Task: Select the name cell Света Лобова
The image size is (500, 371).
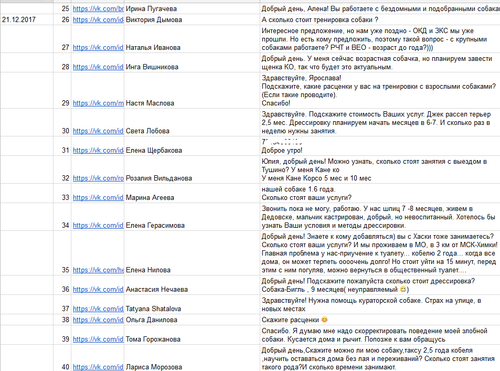Action: coord(192,122)
